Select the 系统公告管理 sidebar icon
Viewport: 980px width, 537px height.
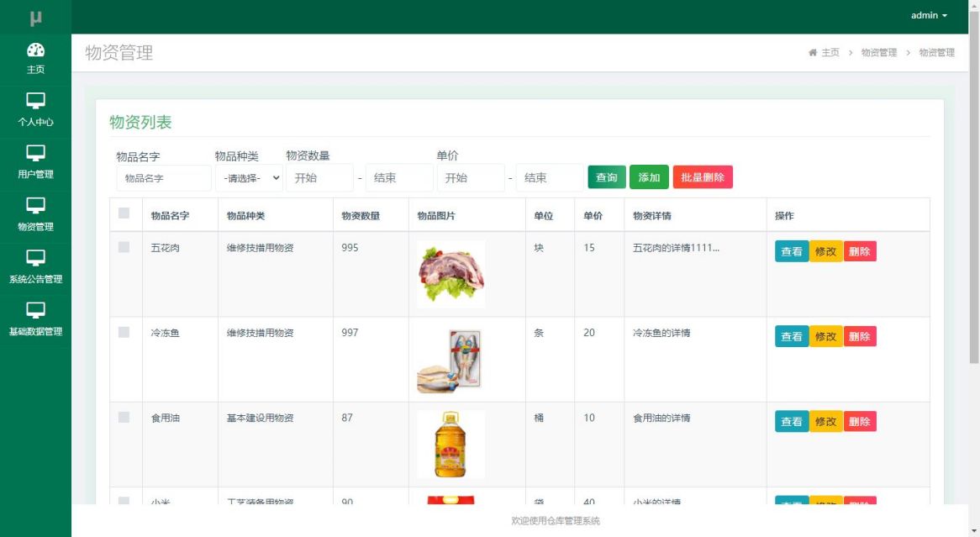[x=35, y=258]
